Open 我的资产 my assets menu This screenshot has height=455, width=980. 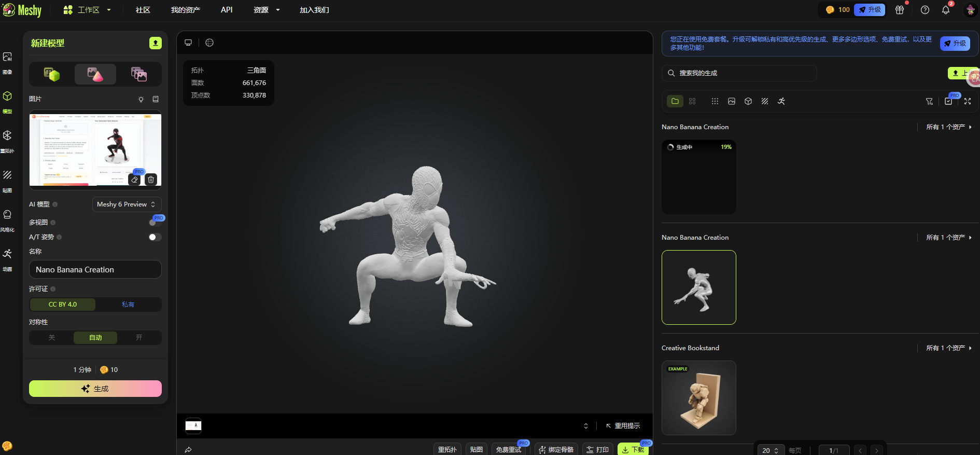(x=186, y=10)
